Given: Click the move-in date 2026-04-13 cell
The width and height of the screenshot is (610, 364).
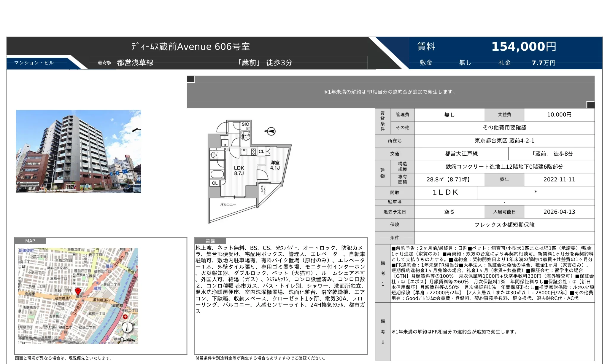Looking at the screenshot, I should (x=559, y=212).
